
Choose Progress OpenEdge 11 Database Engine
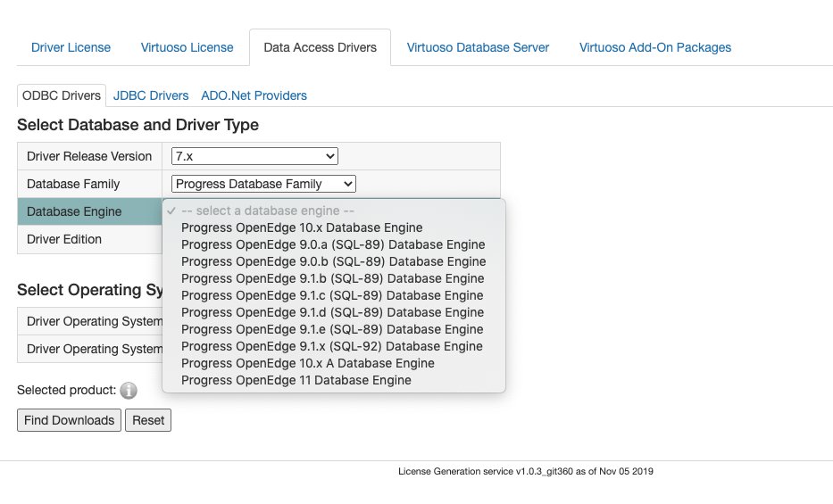pyautogui.click(x=334, y=380)
